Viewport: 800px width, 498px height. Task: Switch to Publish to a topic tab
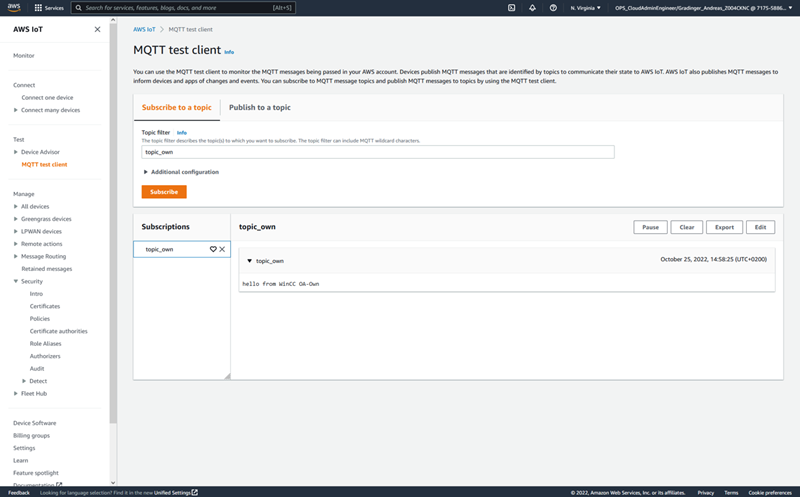[259, 107]
